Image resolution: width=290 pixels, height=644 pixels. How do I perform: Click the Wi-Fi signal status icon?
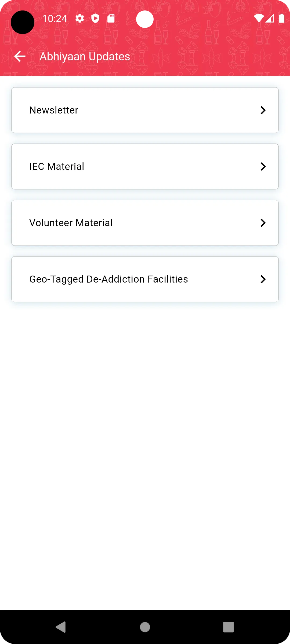[x=259, y=18]
